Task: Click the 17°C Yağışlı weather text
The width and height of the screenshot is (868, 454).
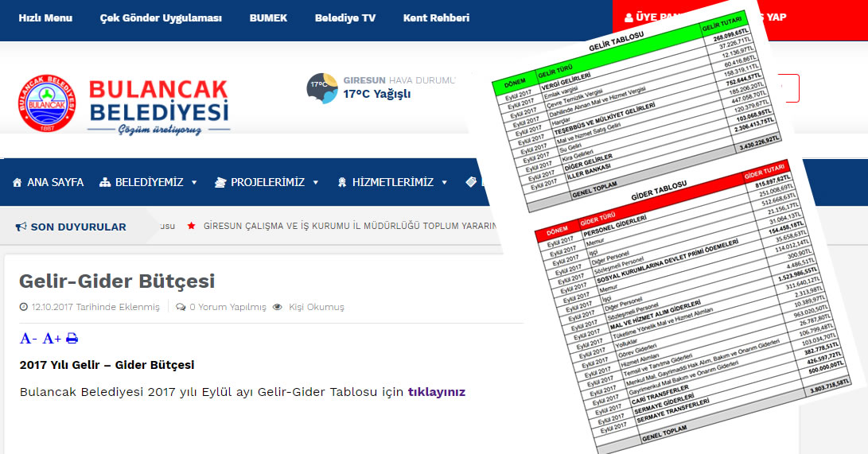Action: coord(376,94)
